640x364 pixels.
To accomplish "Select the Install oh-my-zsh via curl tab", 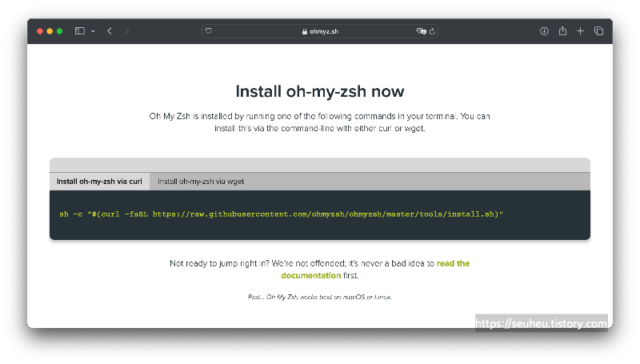I will pos(99,182).
